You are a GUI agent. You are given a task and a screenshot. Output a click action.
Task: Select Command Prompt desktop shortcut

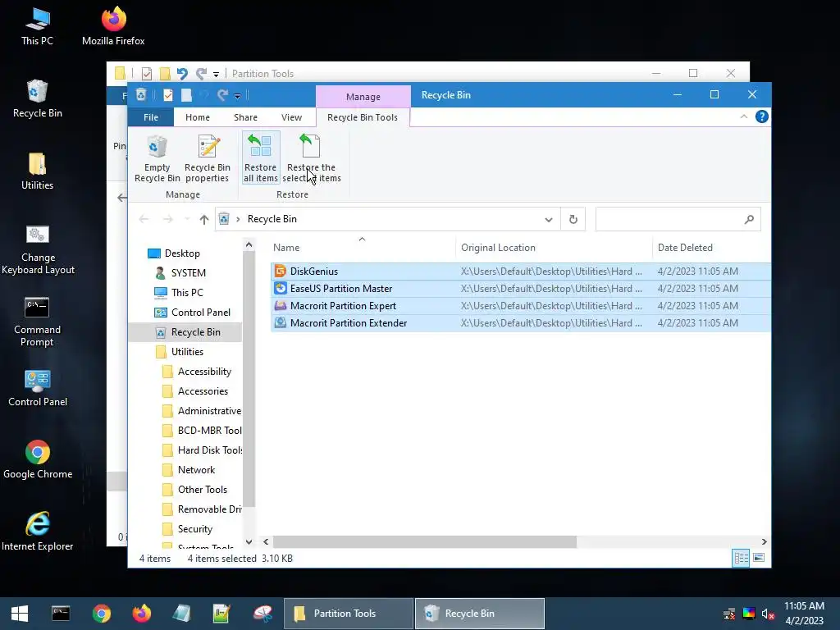tap(37, 322)
